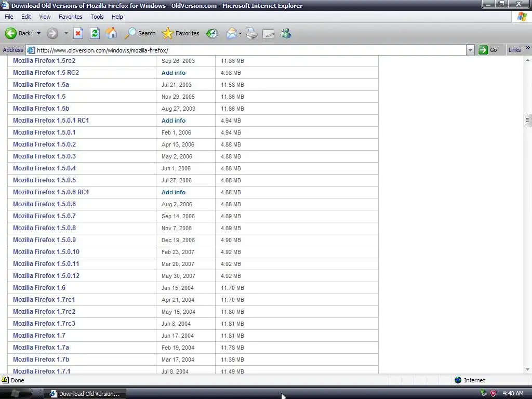Image resolution: width=532 pixels, height=399 pixels.
Task: Open the Mozilla Firefox 1.7b link
Action: [41, 360]
